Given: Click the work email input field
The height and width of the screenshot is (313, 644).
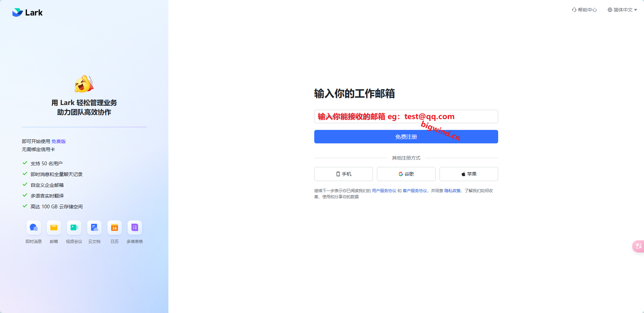Looking at the screenshot, I should 406,116.
